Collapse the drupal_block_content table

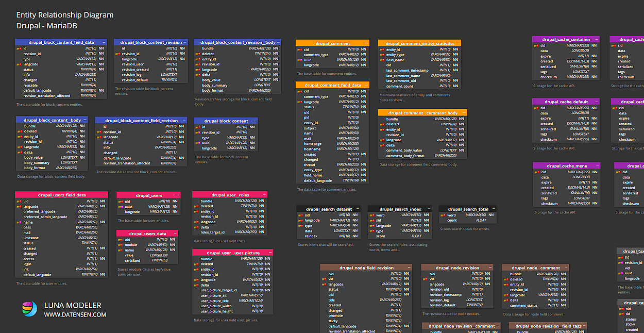(x=255, y=121)
